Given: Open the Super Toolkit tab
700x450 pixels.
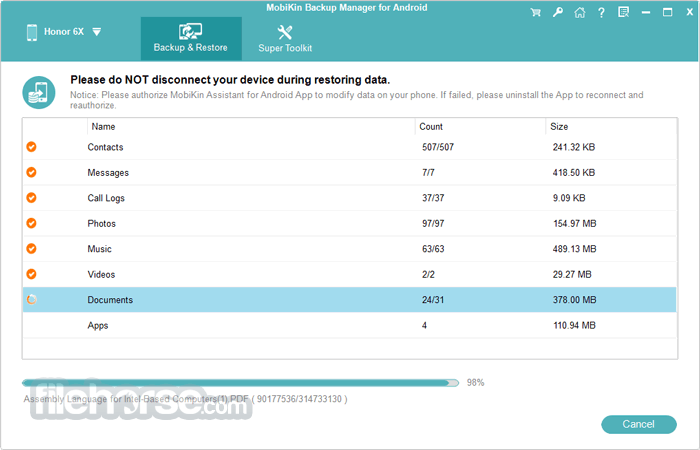Looking at the screenshot, I should coord(285,39).
